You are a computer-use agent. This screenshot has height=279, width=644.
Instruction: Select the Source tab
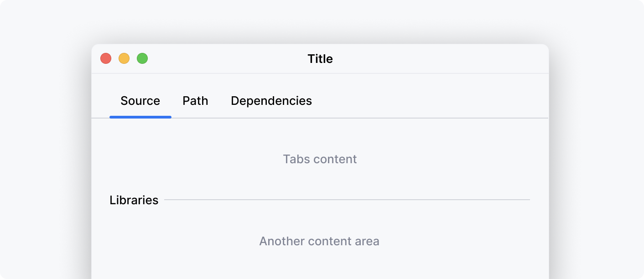tap(140, 101)
